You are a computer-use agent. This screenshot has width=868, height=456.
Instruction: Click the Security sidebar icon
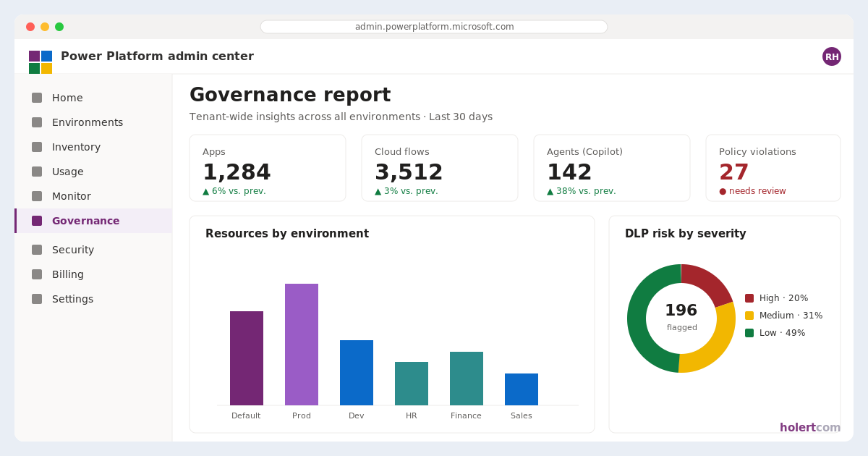37,250
